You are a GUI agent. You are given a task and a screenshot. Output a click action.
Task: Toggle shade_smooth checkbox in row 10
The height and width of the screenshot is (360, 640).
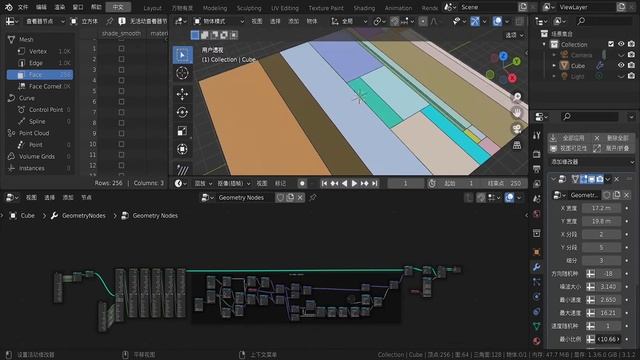pyautogui.click(x=121, y=144)
